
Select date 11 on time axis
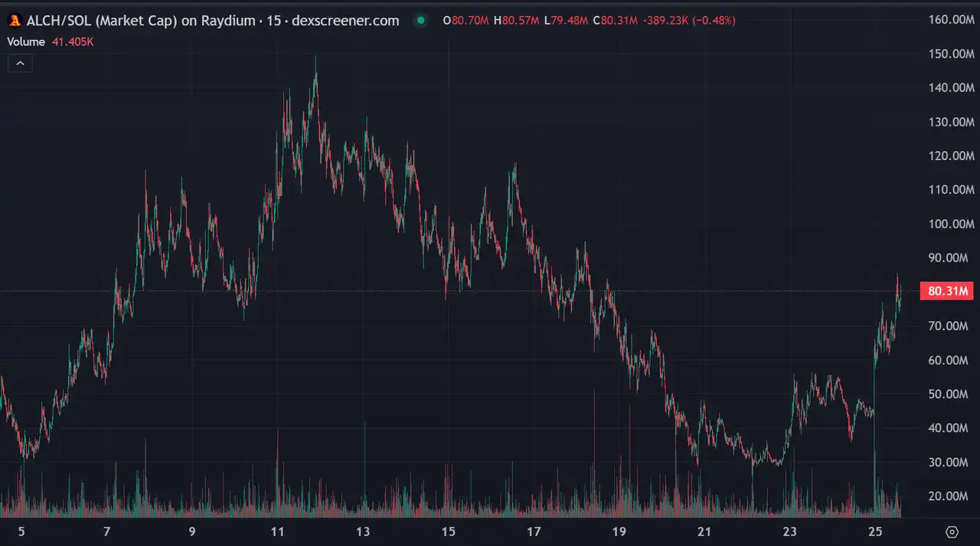277,531
